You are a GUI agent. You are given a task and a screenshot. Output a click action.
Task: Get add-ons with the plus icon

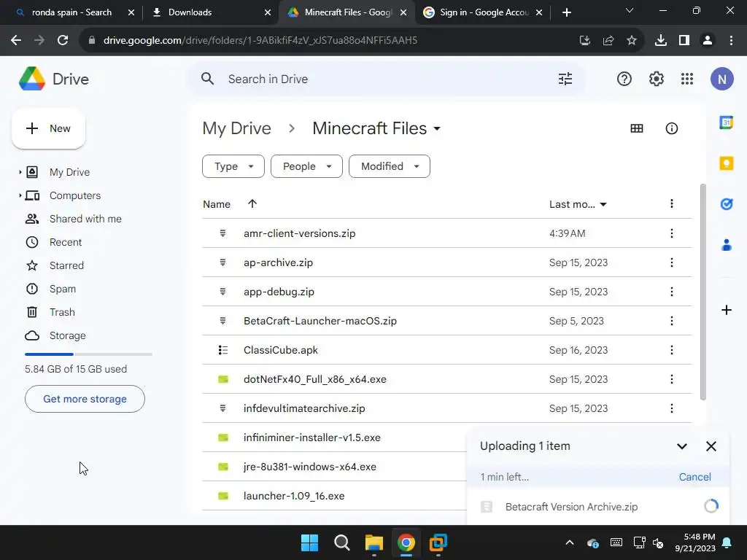(726, 311)
